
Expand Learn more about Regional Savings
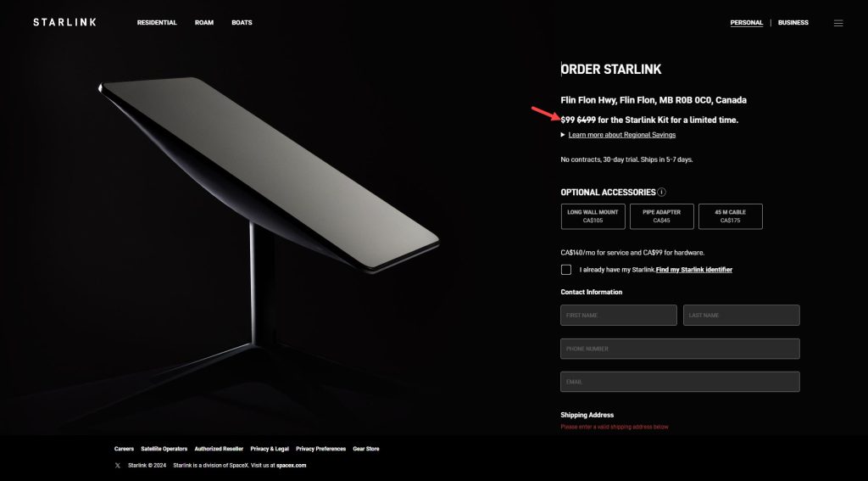pos(621,135)
